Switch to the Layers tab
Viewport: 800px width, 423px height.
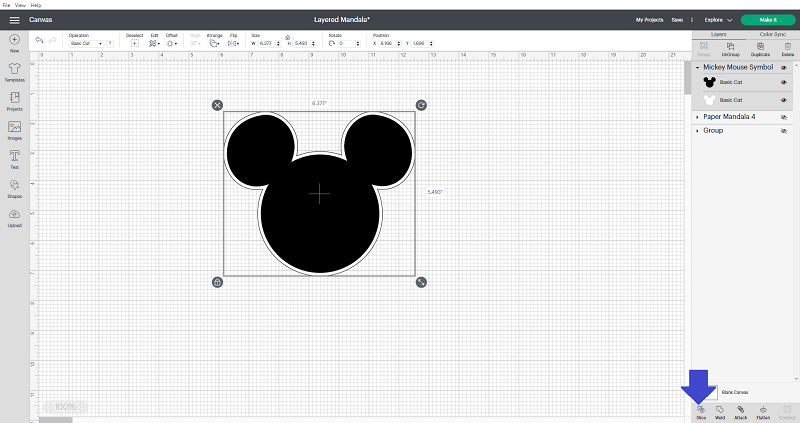(x=718, y=34)
